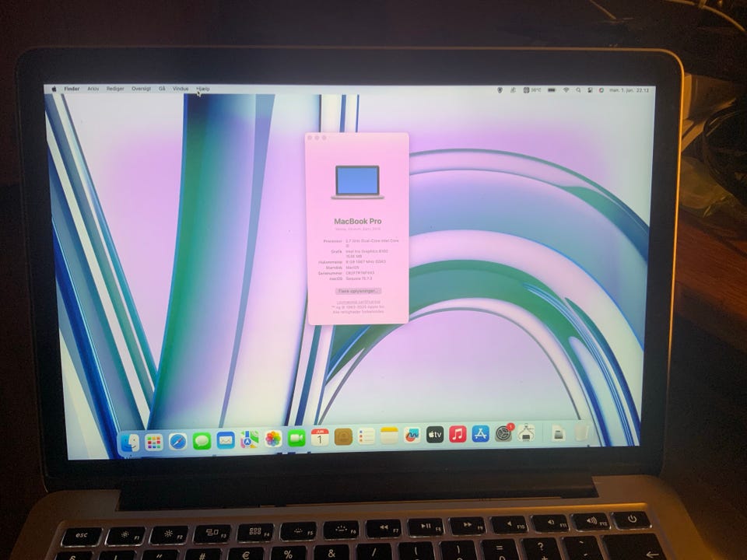Image resolution: width=747 pixels, height=560 pixels.
Task: Click the Siri icon in menu bar
Action: pyautogui.click(x=601, y=89)
